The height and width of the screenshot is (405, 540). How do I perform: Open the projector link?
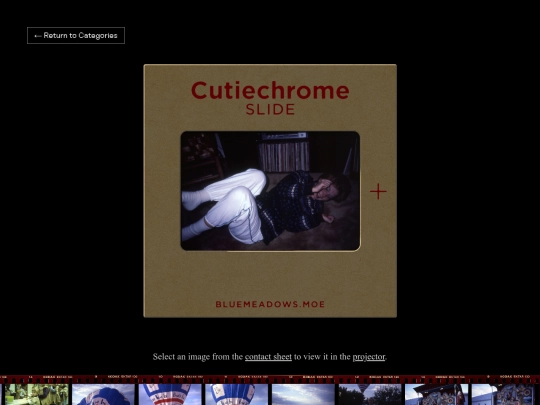tap(368, 356)
